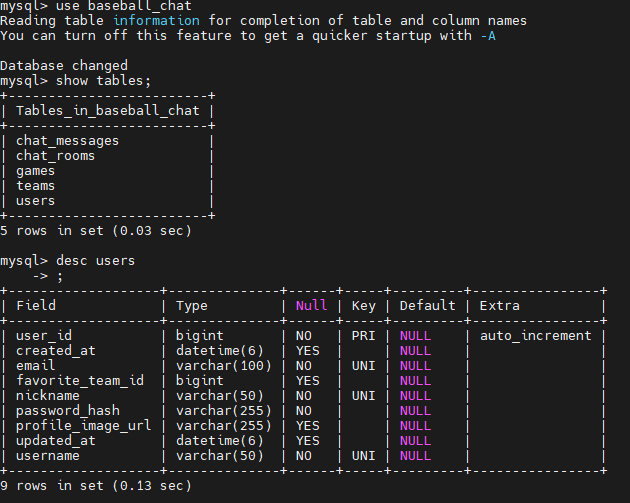Click the Field column header

[36, 306]
